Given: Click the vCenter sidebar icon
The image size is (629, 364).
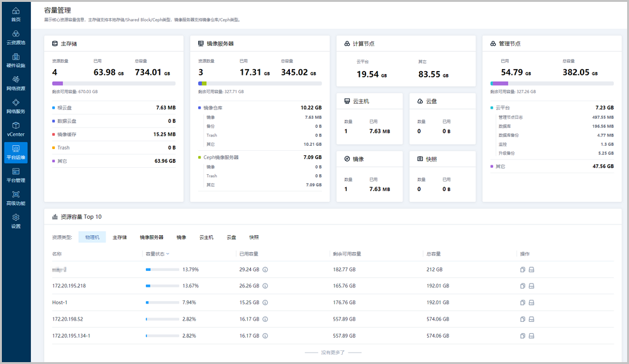Looking at the screenshot, I should coord(16,129).
